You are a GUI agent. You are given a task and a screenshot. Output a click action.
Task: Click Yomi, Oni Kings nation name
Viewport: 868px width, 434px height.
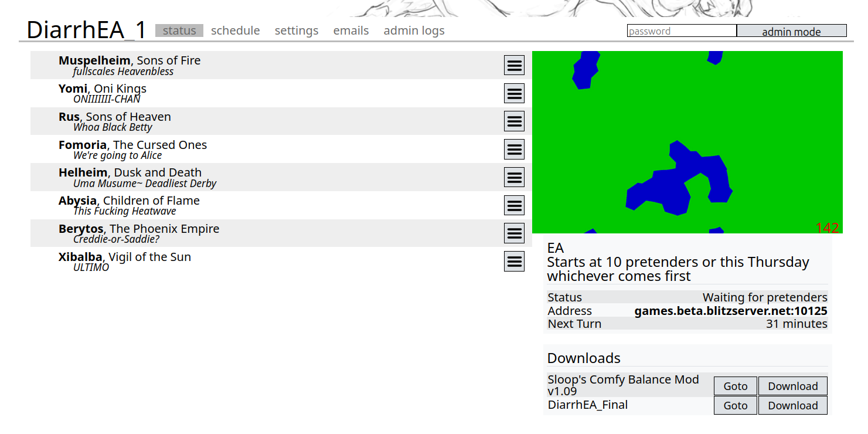[x=103, y=89]
